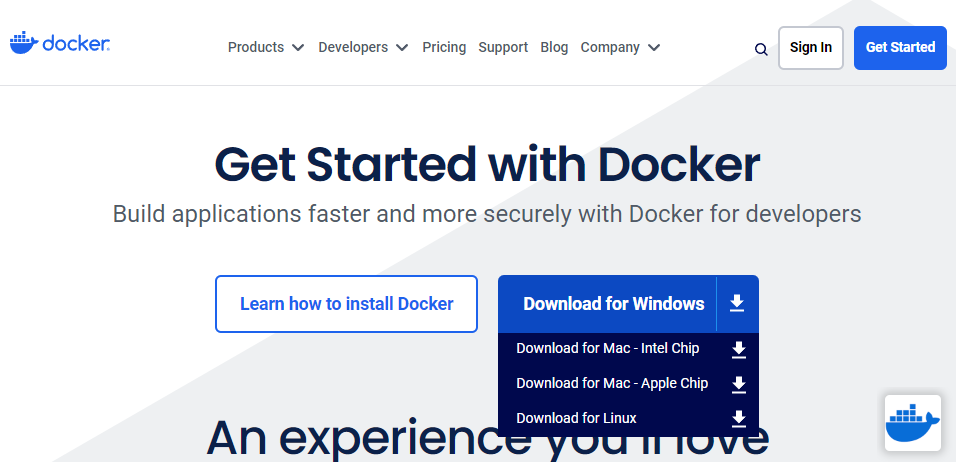
Task: Click download arrow icon beside Download for Windows
Action: [737, 304]
